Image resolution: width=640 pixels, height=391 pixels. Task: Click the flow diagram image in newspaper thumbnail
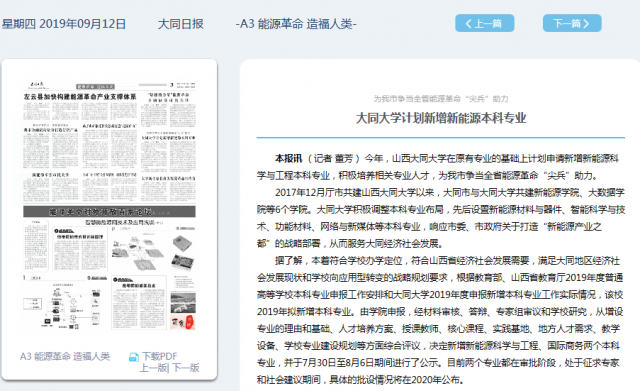[x=63, y=305]
